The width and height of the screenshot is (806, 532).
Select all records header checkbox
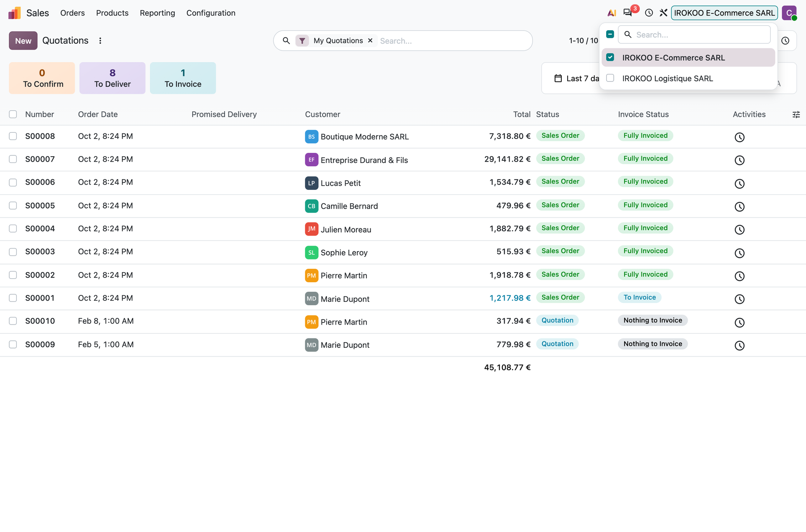click(x=13, y=114)
